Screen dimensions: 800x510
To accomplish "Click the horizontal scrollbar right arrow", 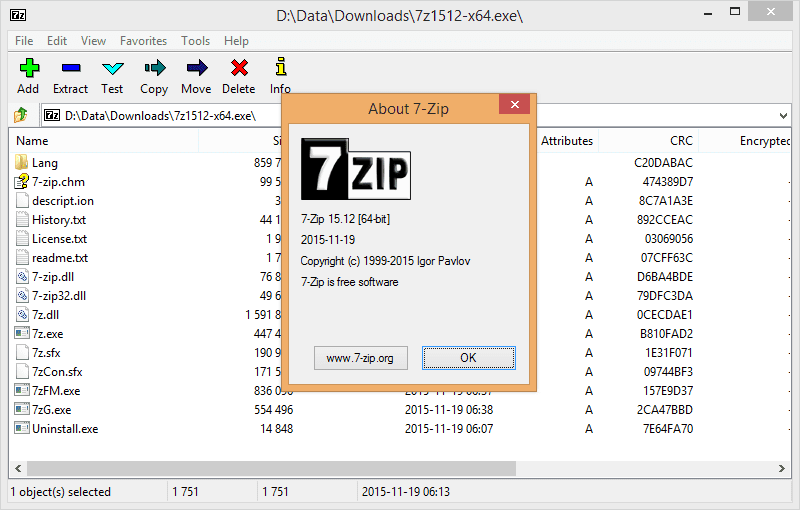I will click(782, 468).
